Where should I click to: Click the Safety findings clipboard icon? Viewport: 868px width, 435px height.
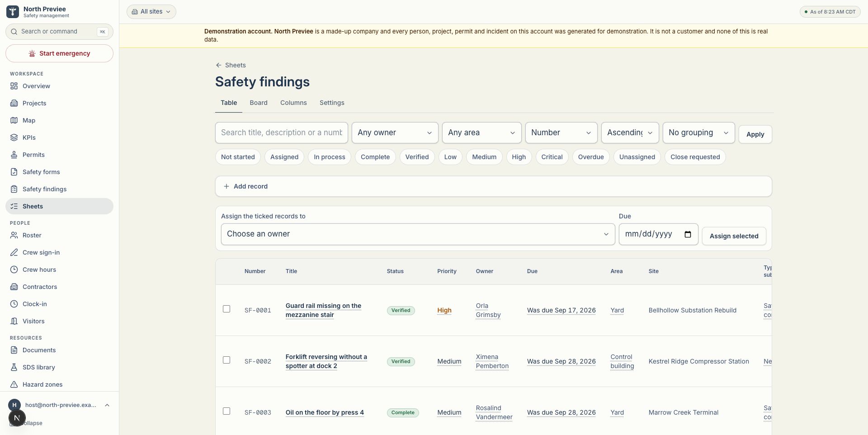[x=14, y=189]
